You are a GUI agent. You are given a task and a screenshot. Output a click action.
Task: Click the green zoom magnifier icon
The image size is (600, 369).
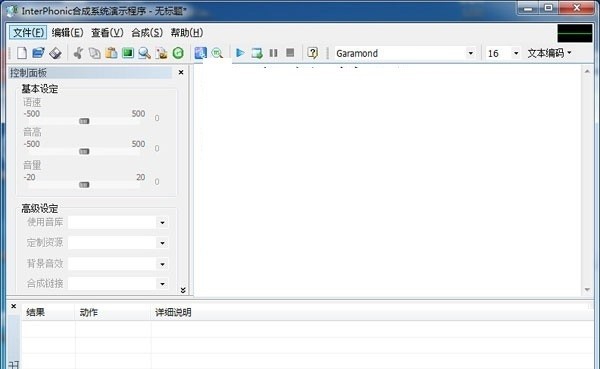pos(217,53)
